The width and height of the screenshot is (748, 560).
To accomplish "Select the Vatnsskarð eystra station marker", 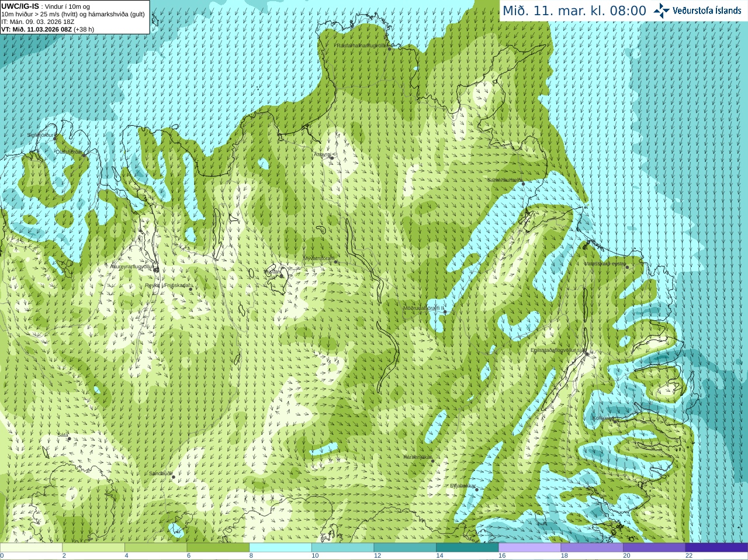I will 627,267.
